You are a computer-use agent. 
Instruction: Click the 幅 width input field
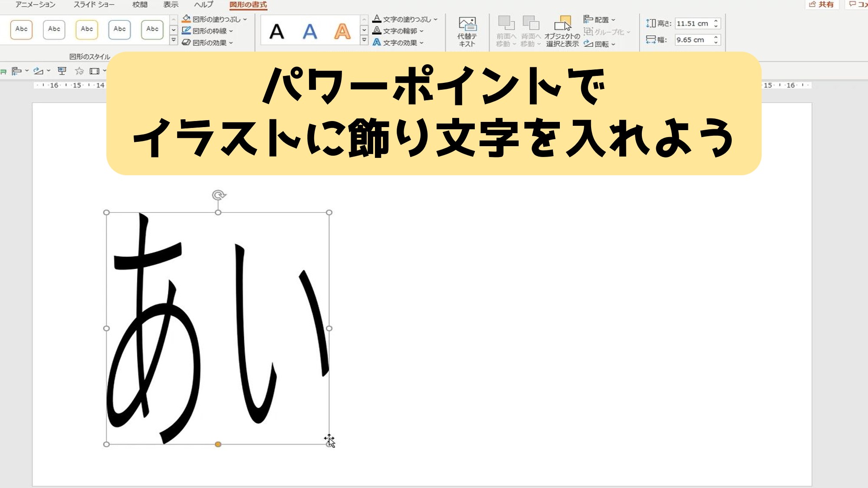[x=694, y=40]
